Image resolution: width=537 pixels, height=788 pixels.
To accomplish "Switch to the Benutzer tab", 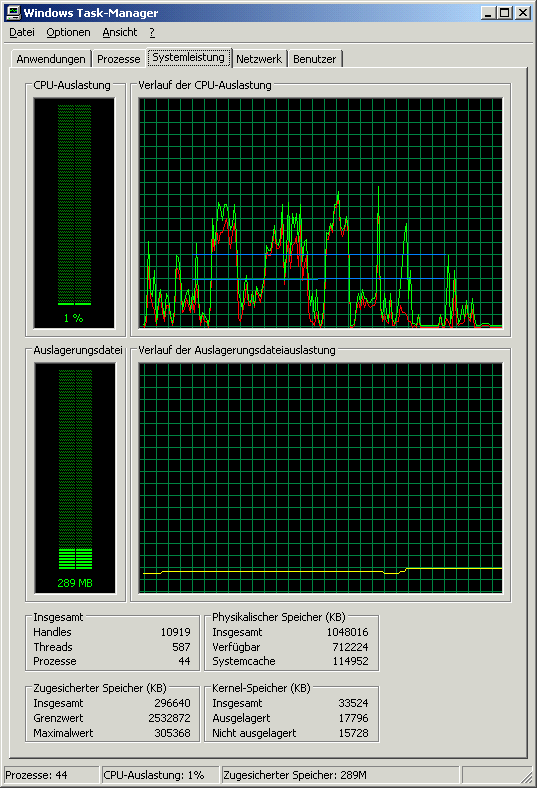I will point(314,59).
